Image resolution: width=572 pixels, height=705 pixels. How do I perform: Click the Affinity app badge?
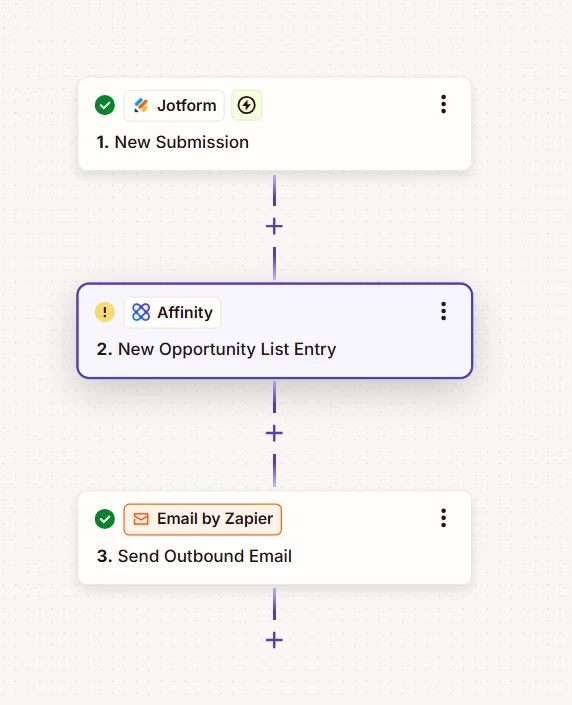click(x=172, y=312)
